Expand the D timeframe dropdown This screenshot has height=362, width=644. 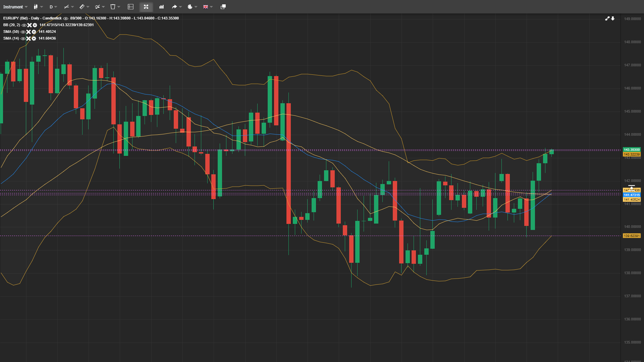coord(52,7)
